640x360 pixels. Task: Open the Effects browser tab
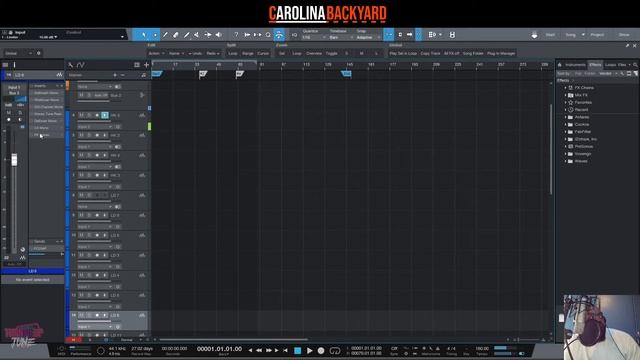point(595,65)
